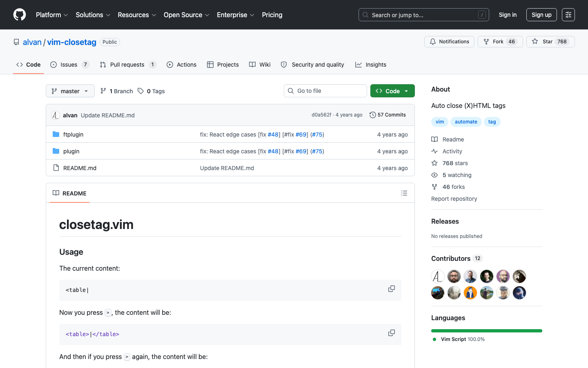This screenshot has width=588, height=368.
Task: Open the 57 Commits link
Action: click(388, 115)
